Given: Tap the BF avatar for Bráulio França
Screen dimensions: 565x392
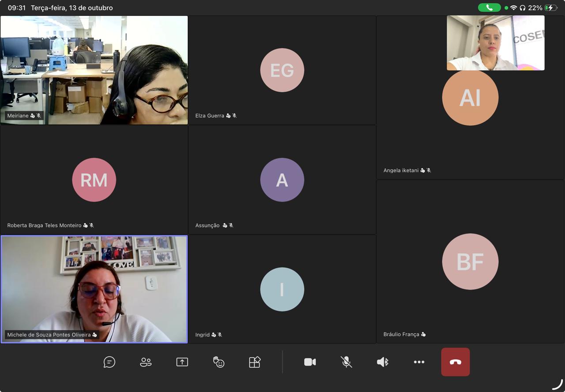Looking at the screenshot, I should point(470,261).
